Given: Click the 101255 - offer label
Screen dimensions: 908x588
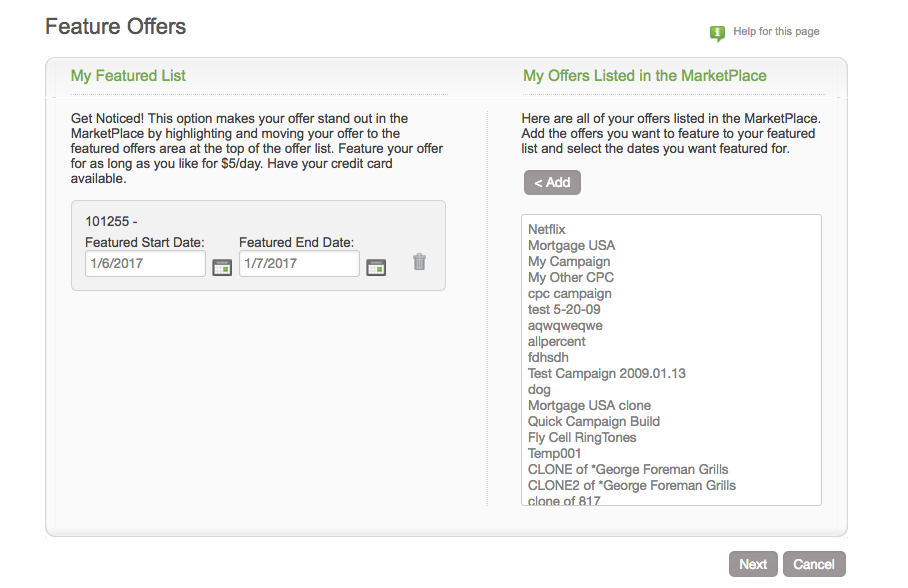Looking at the screenshot, I should (x=111, y=221).
